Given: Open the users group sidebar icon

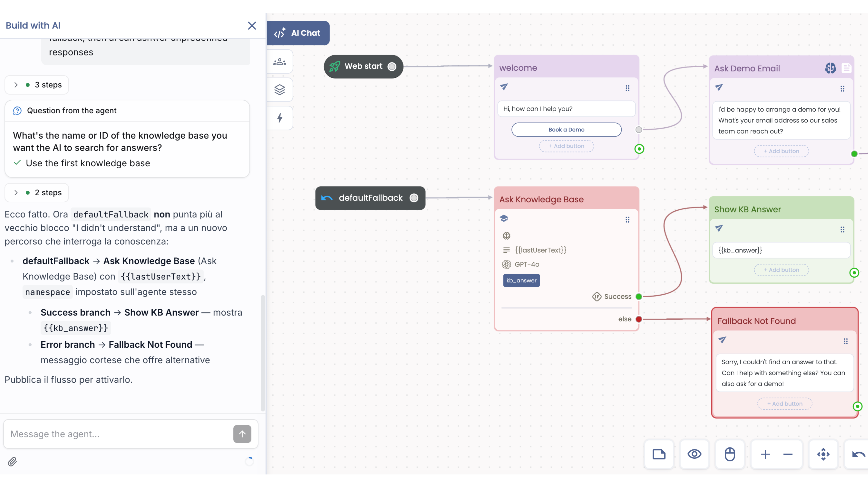Looking at the screenshot, I should (x=280, y=62).
